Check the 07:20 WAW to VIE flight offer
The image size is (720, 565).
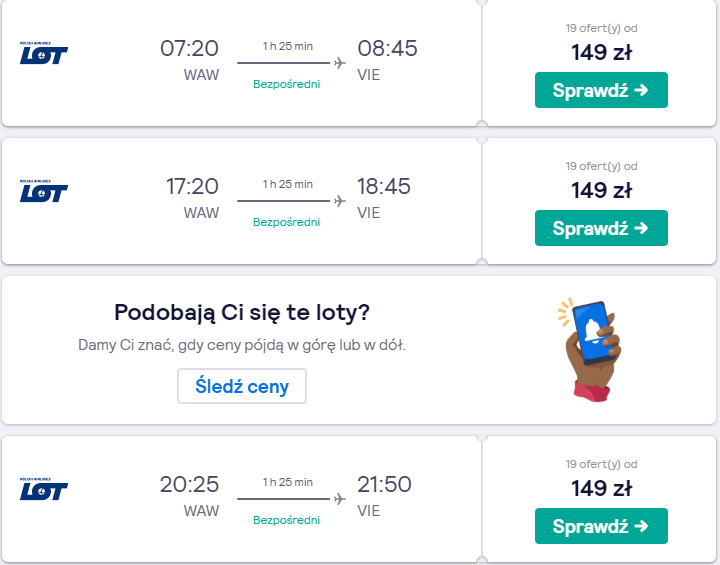click(601, 90)
